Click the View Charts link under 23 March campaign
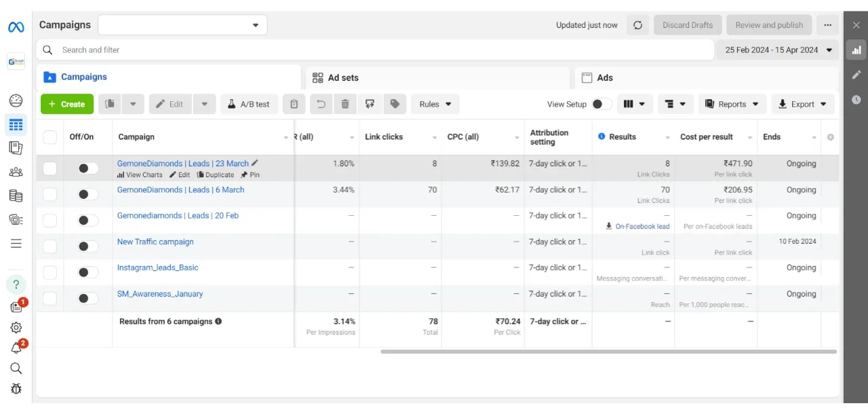This screenshot has width=868, height=414. pyautogui.click(x=140, y=175)
